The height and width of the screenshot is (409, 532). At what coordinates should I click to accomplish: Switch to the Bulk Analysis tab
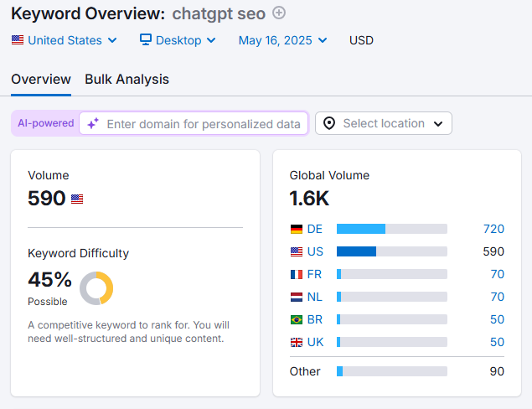[127, 80]
